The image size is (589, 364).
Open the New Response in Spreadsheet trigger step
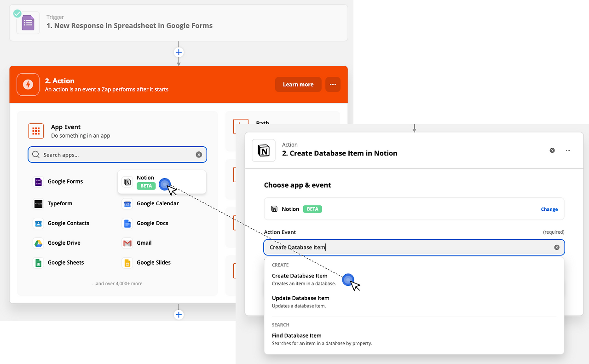pyautogui.click(x=179, y=23)
